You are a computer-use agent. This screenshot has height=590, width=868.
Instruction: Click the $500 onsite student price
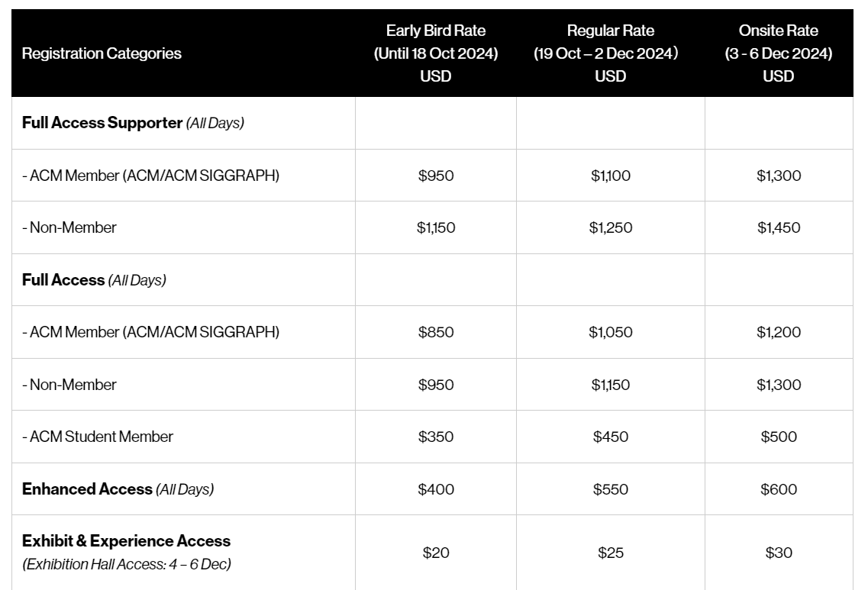[779, 437]
